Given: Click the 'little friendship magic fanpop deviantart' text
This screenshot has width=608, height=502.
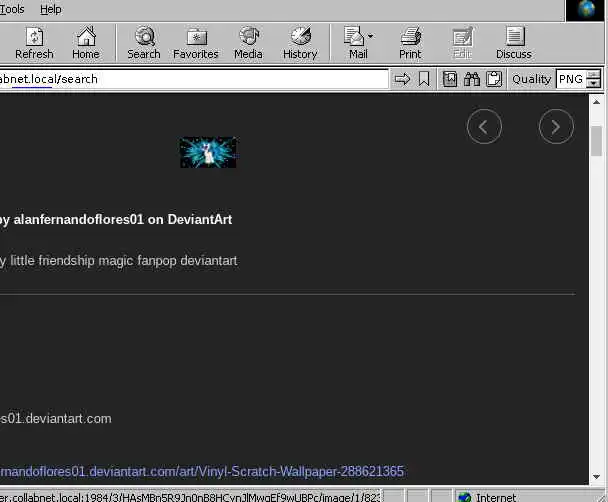Looking at the screenshot, I should coord(124,260).
